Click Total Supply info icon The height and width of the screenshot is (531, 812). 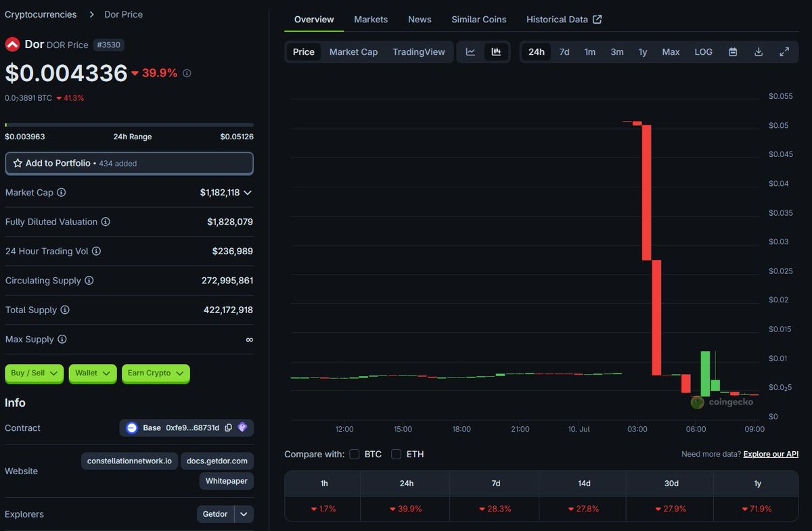pyautogui.click(x=65, y=310)
